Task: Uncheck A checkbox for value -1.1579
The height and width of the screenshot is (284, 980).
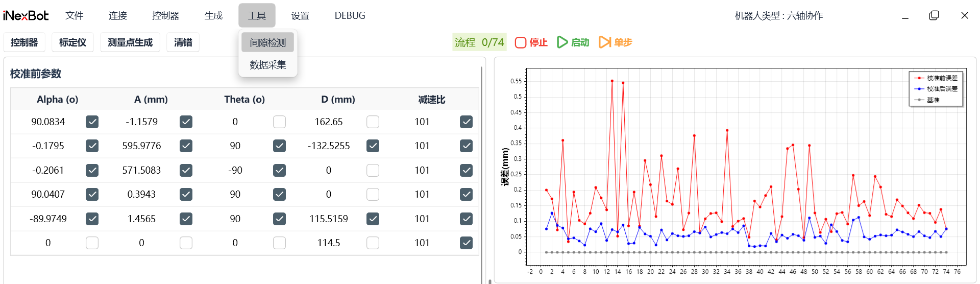Action: 186,122
